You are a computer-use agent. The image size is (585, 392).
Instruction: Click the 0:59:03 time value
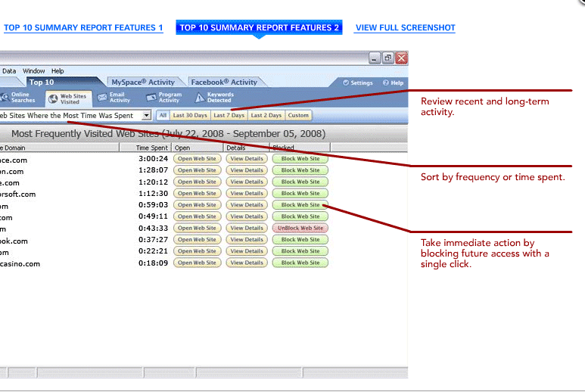tap(153, 205)
